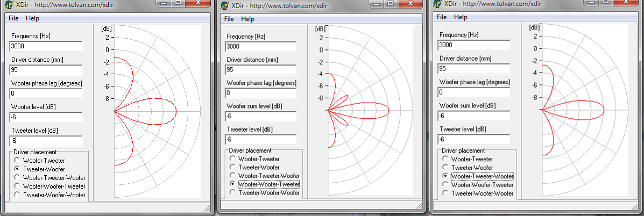Open Help menu in middle XDir window

pyautogui.click(x=247, y=19)
